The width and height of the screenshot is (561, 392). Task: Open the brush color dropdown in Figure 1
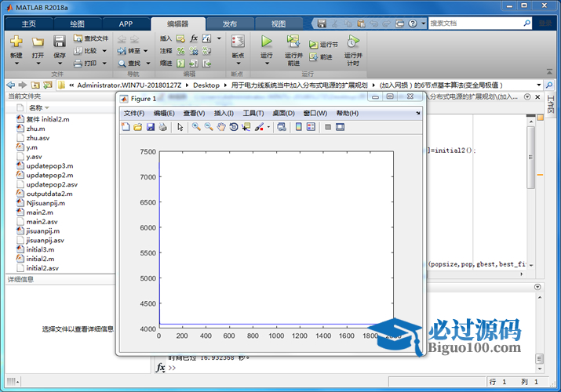click(268, 127)
